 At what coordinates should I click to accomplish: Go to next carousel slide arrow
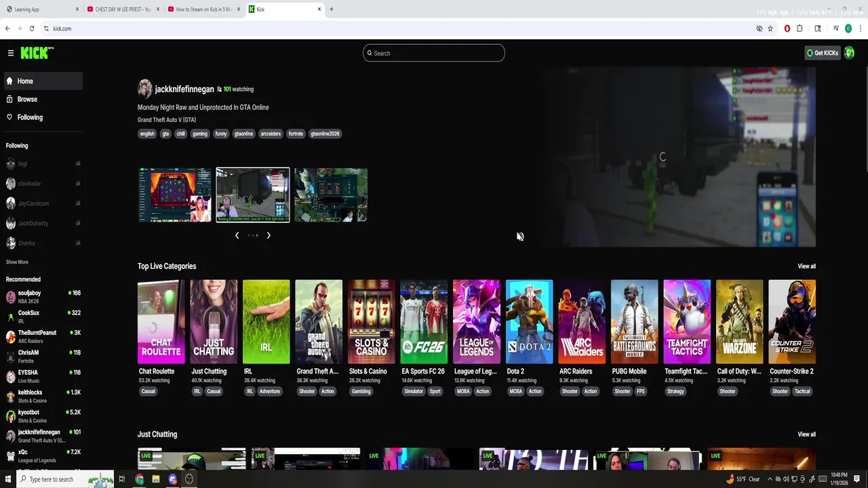pyautogui.click(x=269, y=235)
